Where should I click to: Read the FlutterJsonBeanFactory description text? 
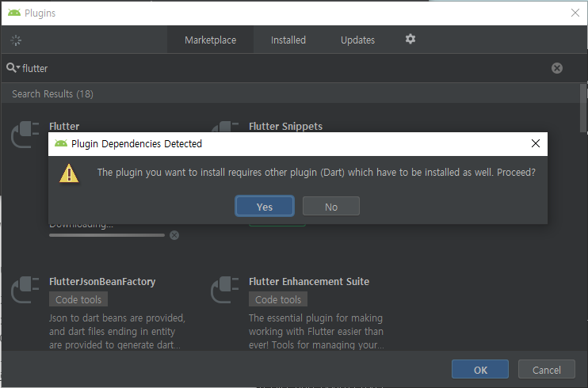click(x=117, y=332)
